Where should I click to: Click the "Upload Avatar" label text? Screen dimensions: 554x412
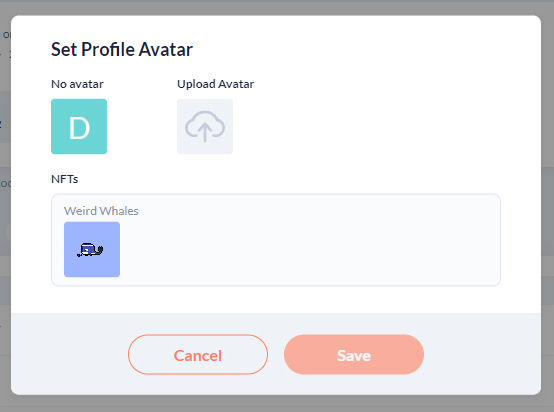216,84
